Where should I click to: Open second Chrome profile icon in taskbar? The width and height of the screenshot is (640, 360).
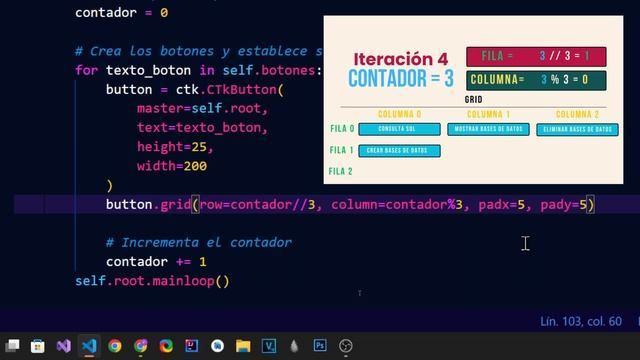[140, 346]
